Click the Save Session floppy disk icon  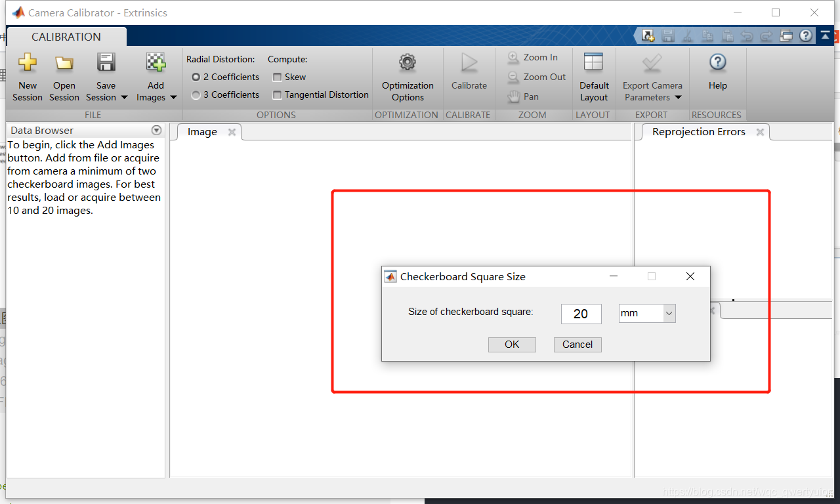pos(106,62)
